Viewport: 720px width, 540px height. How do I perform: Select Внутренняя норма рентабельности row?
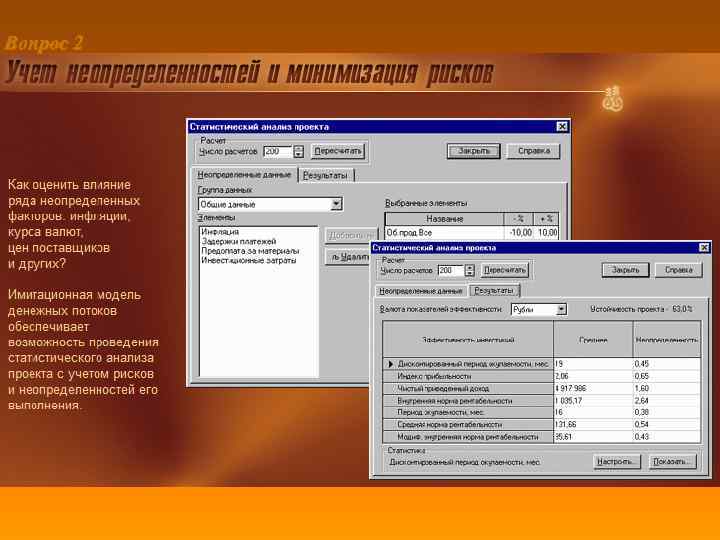click(x=541, y=400)
